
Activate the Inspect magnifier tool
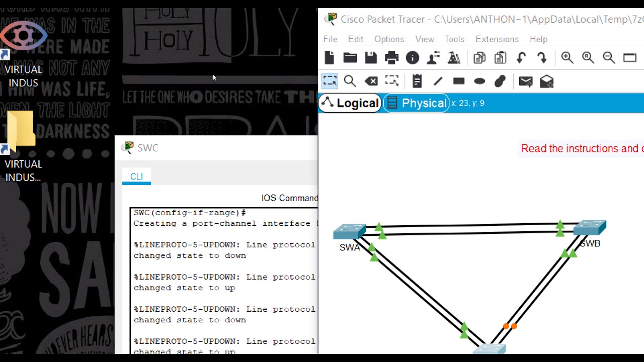point(350,81)
